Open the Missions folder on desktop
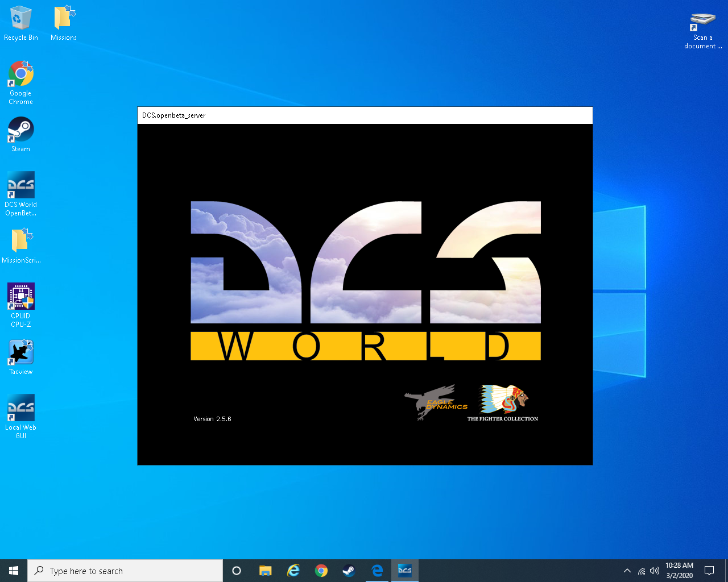 (x=64, y=23)
